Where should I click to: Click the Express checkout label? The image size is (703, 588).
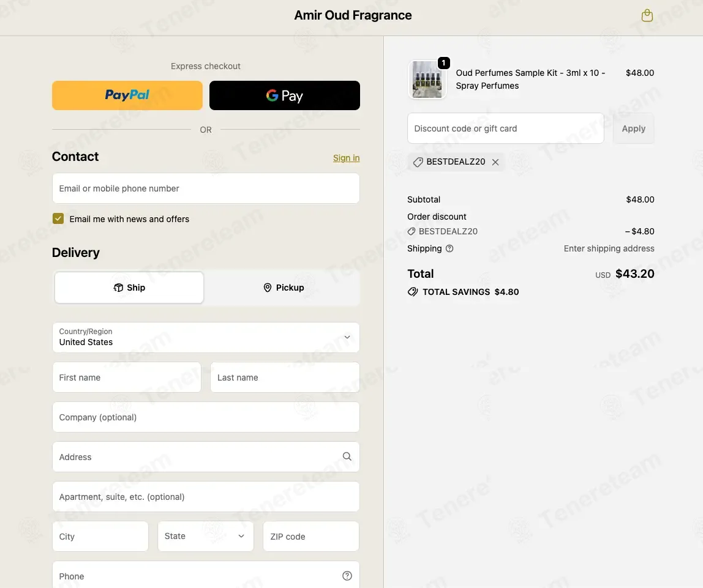205,66
